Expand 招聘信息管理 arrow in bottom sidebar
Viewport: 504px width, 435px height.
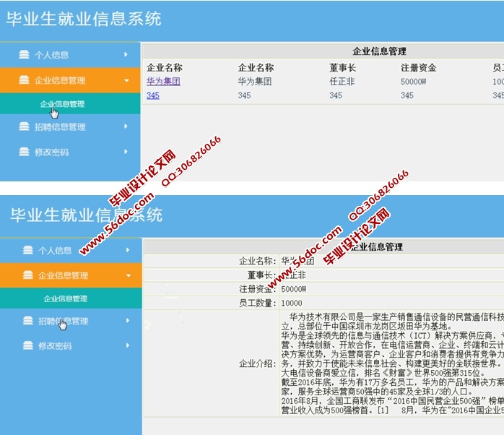128,320
